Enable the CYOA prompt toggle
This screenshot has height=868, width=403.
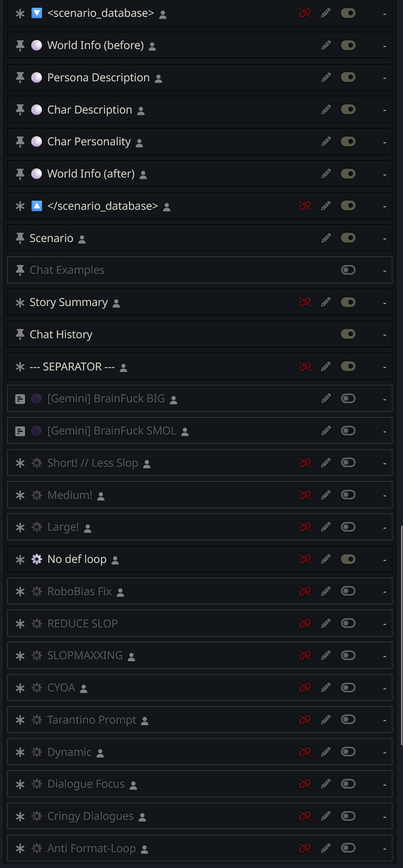point(348,688)
